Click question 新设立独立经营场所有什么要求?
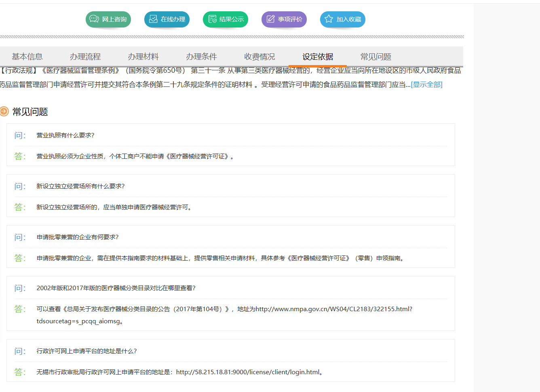The width and height of the screenshot is (540, 392). point(80,186)
